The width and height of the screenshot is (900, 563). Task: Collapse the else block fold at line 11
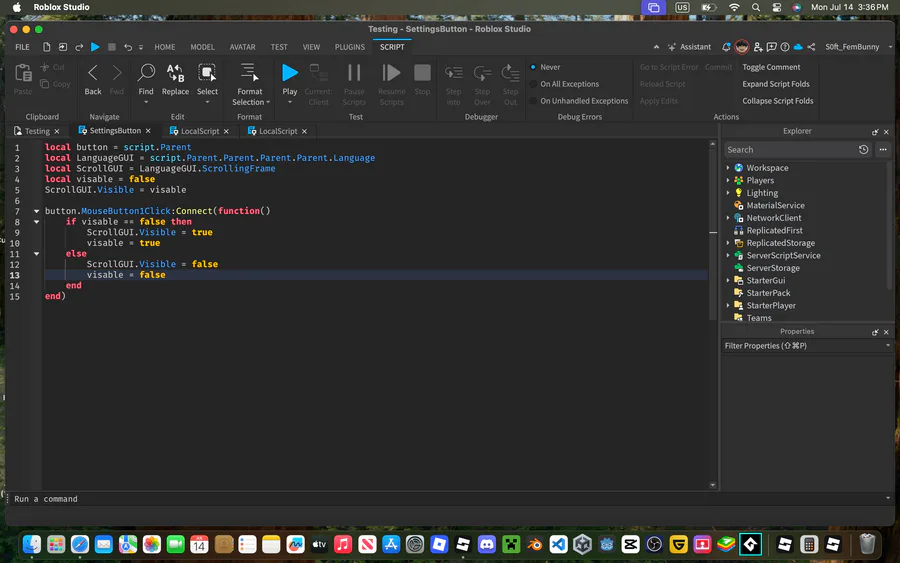pyautogui.click(x=36, y=254)
